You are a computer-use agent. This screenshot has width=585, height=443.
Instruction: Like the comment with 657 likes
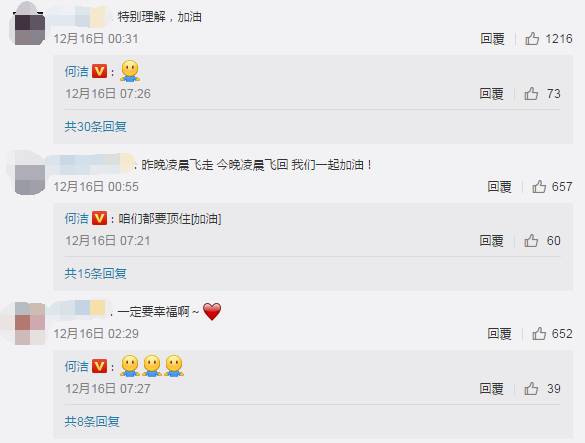click(x=539, y=186)
